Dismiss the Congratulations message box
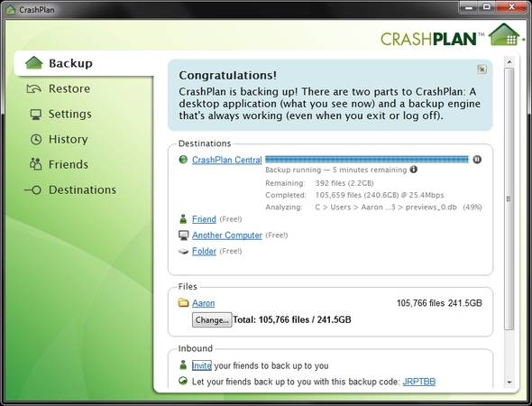This screenshot has height=406, width=532. (x=482, y=69)
